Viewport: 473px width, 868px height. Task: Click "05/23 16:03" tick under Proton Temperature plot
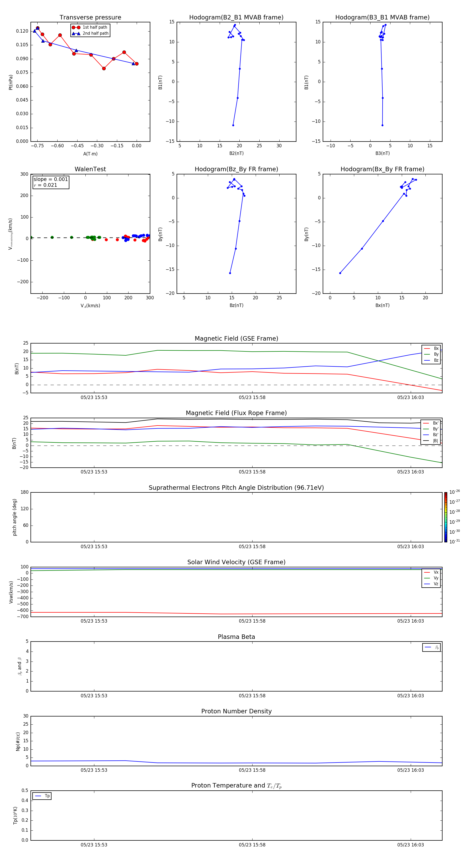tap(410, 845)
